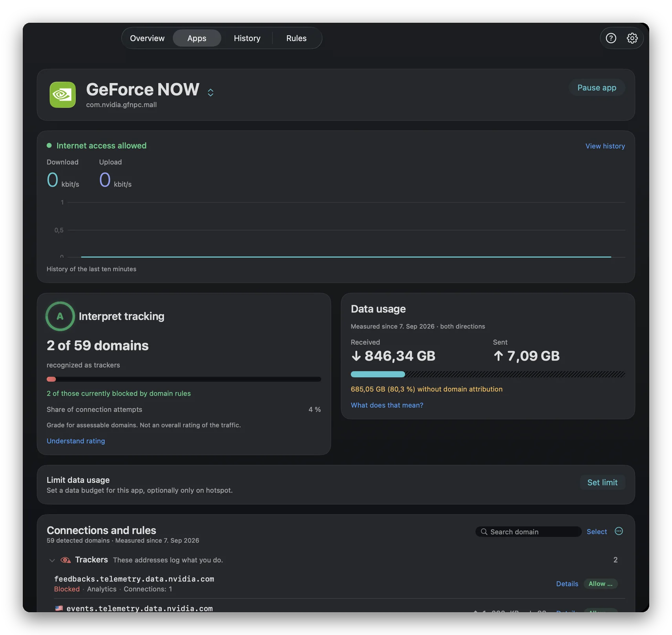Open the Understand rating link
Screen dimensions: 672x635
[x=76, y=441]
